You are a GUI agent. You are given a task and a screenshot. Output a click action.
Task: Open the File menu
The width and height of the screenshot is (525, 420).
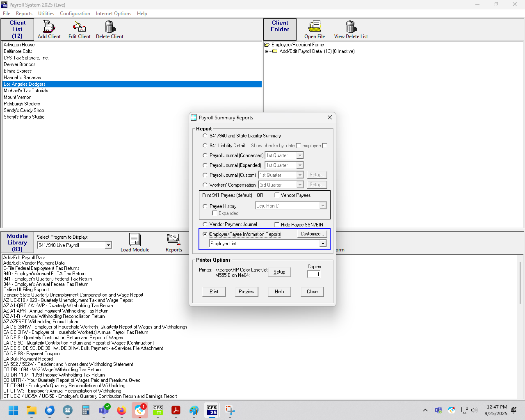coord(7,14)
